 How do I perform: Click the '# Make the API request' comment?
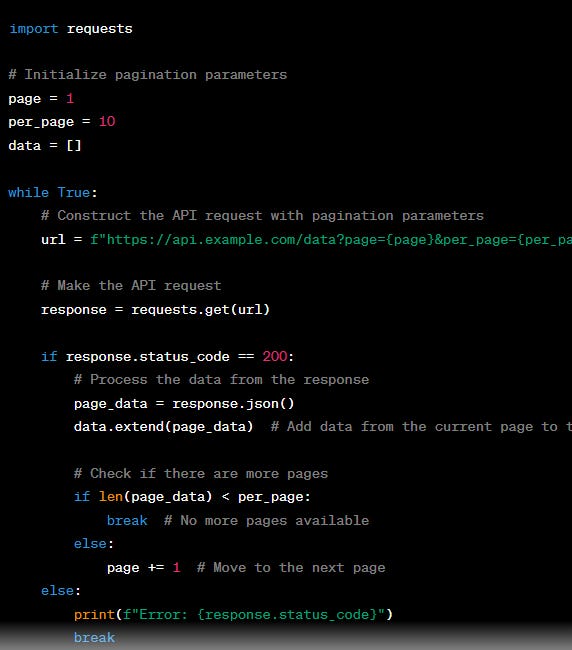tap(131, 286)
